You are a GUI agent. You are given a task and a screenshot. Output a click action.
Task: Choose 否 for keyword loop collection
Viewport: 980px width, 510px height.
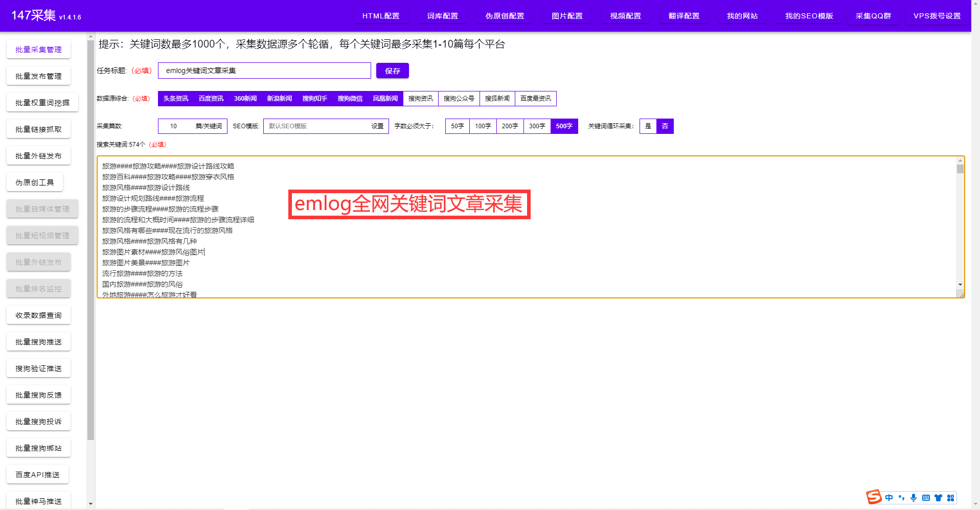pyautogui.click(x=665, y=126)
